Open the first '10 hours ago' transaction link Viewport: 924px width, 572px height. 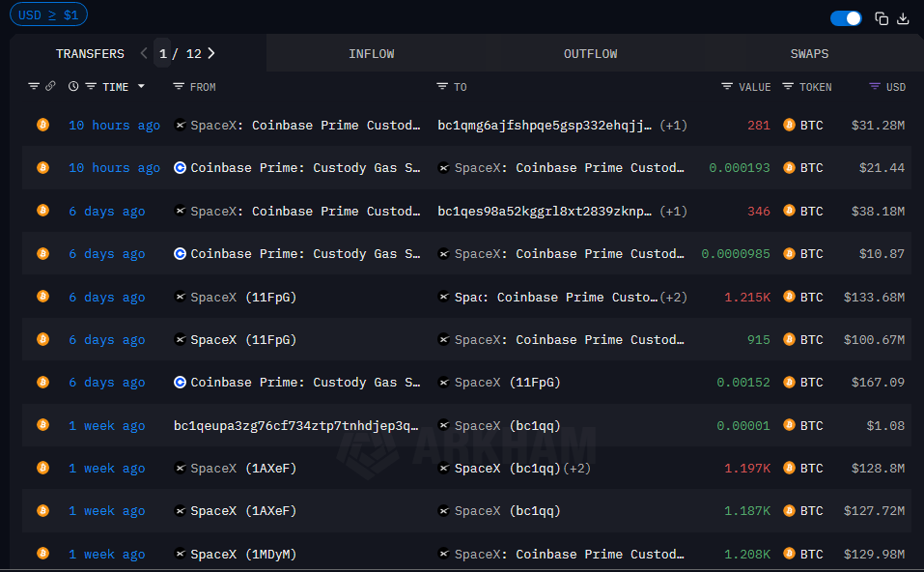(114, 126)
